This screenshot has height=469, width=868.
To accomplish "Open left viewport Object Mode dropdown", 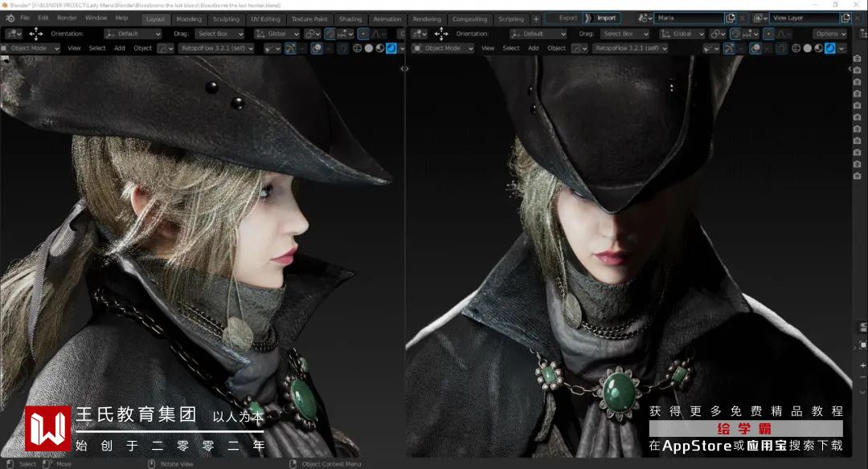I will coord(31,48).
